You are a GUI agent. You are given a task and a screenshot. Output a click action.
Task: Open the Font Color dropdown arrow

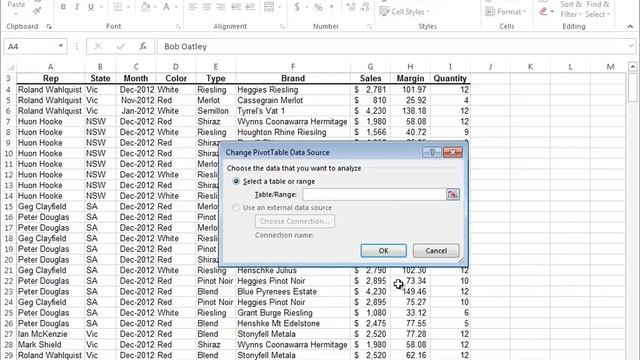(176, 7)
